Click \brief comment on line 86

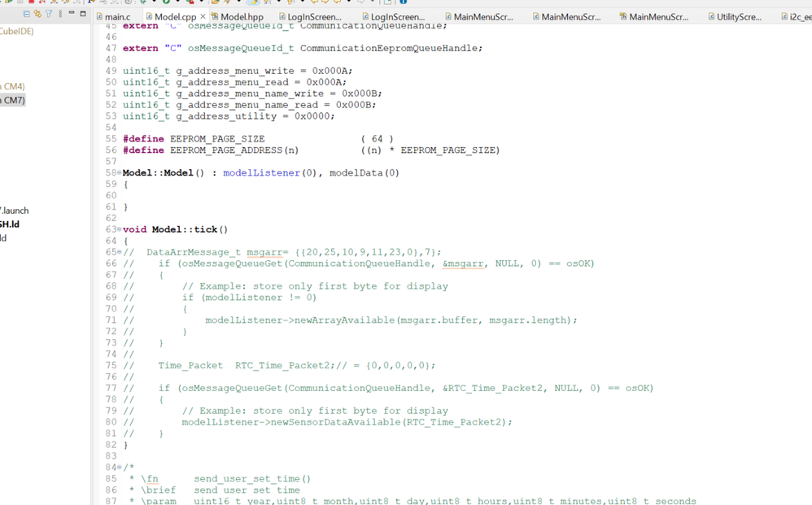(x=158, y=490)
